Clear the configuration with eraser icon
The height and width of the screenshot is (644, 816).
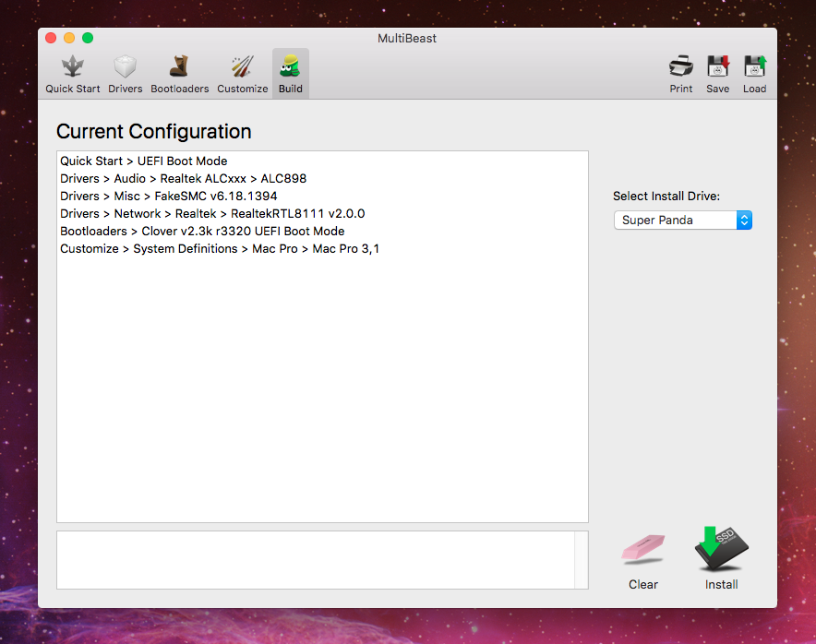click(x=643, y=561)
